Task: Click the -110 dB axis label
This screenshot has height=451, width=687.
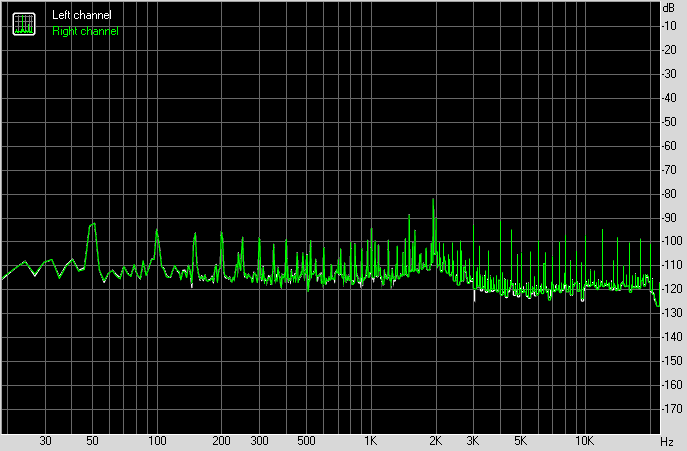Action: (x=672, y=265)
